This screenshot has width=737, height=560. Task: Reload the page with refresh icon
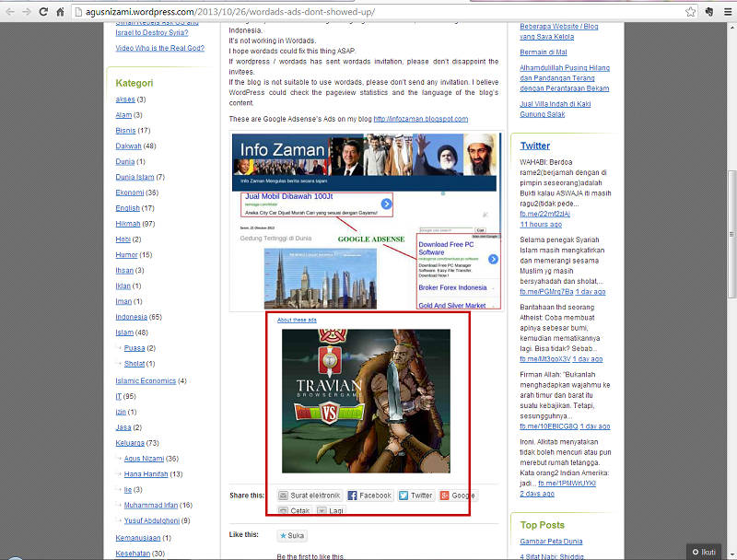[42, 12]
